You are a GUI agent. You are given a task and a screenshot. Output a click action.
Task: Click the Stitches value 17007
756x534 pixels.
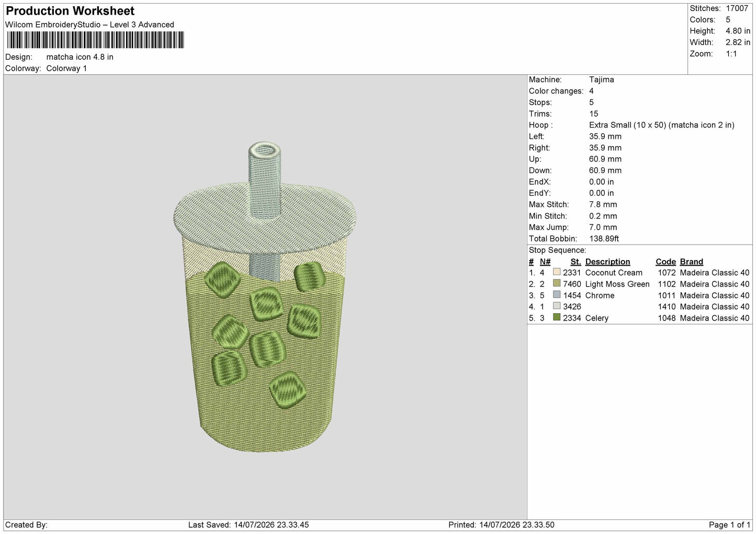tap(737, 8)
